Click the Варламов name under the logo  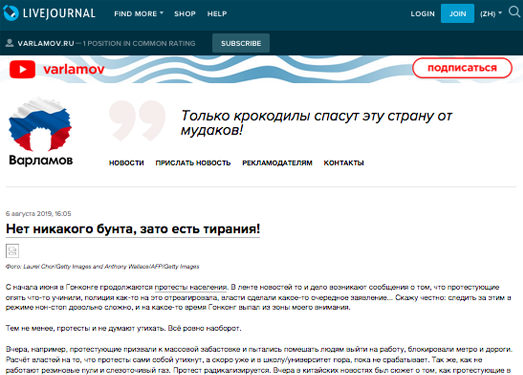pos(41,160)
